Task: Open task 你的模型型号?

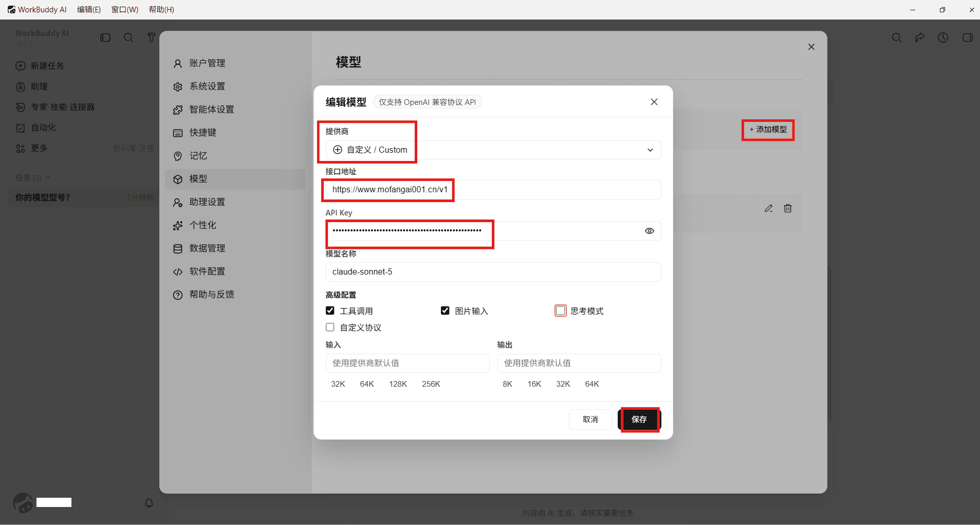Action: (82, 197)
